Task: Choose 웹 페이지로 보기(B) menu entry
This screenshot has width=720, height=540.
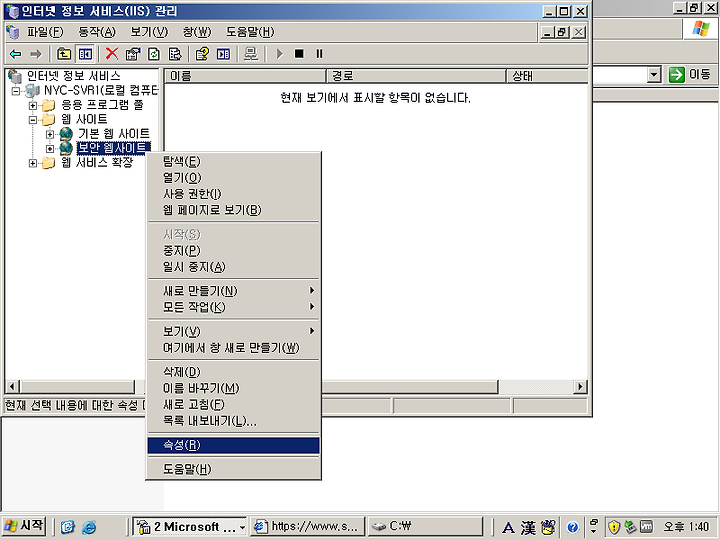Action: tap(233, 210)
